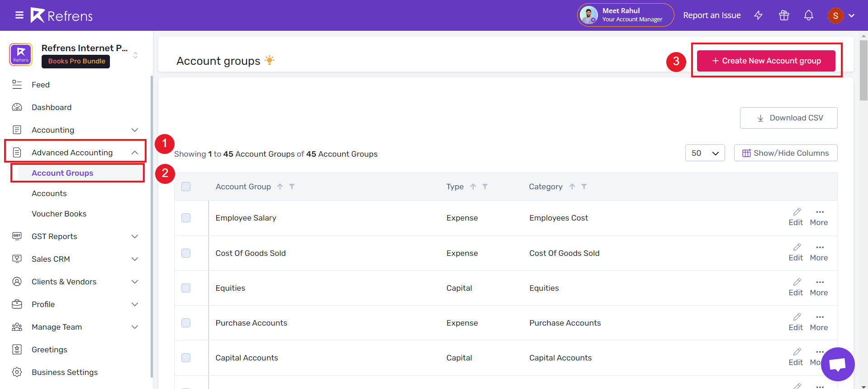
Task: Click Report an Issue link
Action: [712, 15]
